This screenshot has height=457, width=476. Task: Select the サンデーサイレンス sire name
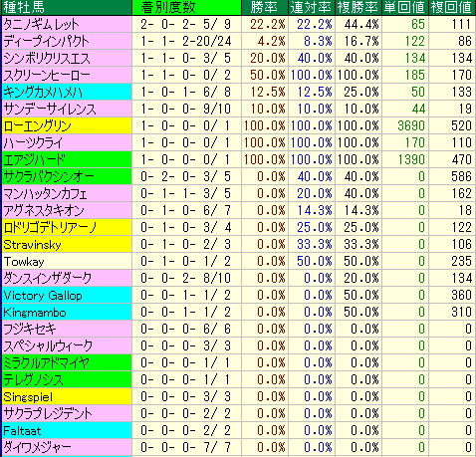coord(50,109)
